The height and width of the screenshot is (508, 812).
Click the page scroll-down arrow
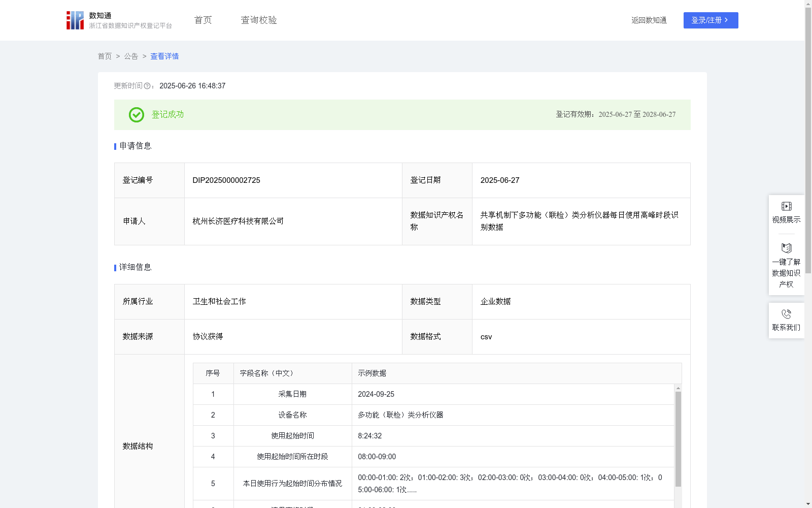click(x=808, y=504)
